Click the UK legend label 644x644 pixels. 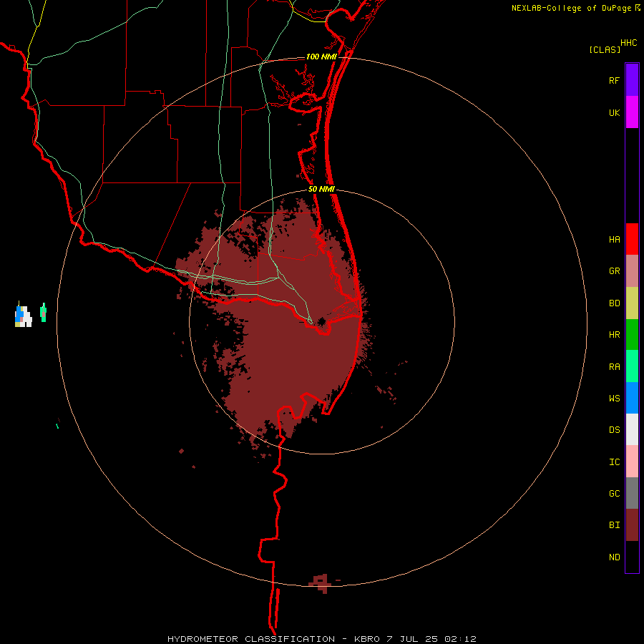pos(614,112)
